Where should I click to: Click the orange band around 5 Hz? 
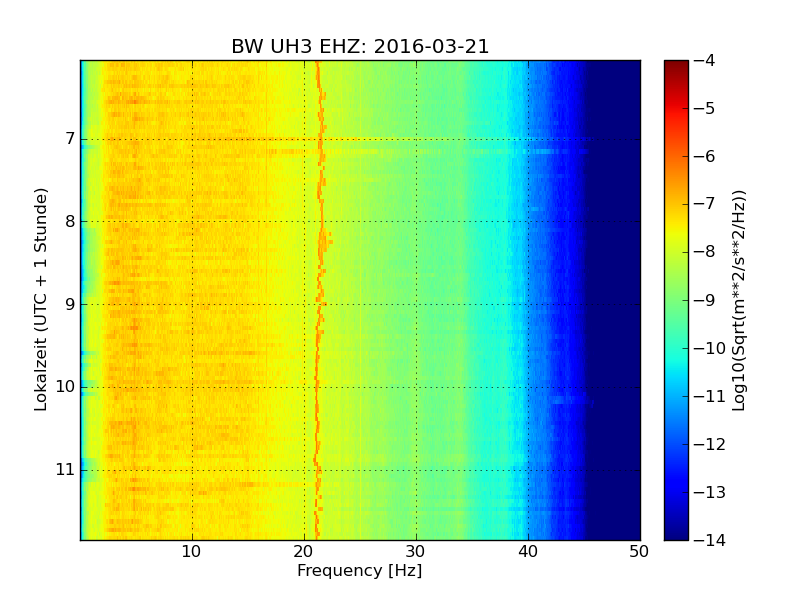click(x=134, y=300)
